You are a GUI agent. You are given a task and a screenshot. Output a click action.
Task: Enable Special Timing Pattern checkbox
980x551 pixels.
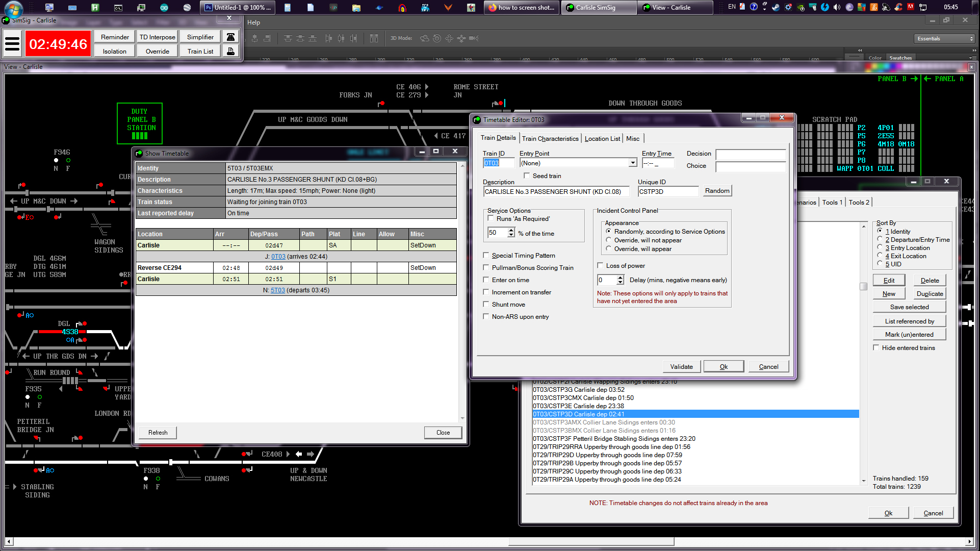pyautogui.click(x=486, y=255)
